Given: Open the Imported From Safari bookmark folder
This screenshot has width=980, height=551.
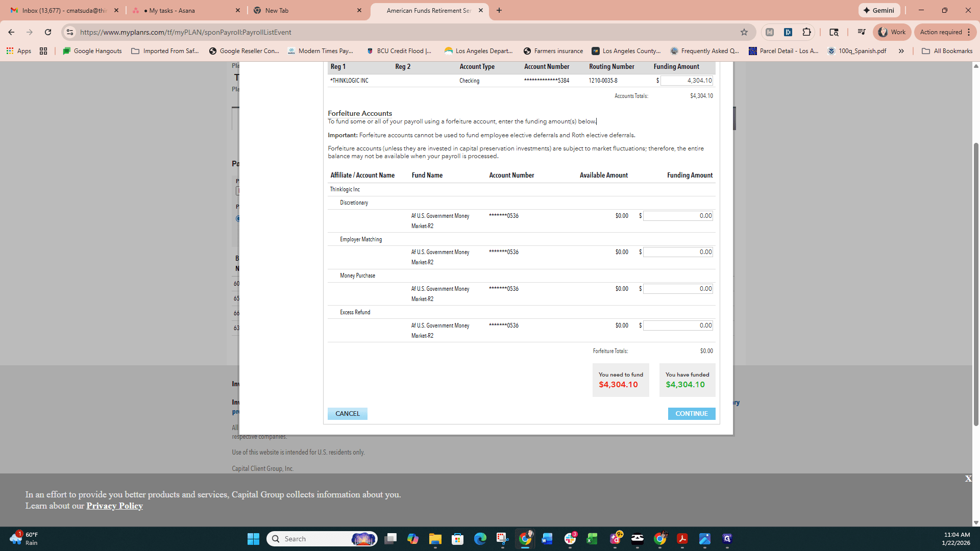Looking at the screenshot, I should 165,51.
